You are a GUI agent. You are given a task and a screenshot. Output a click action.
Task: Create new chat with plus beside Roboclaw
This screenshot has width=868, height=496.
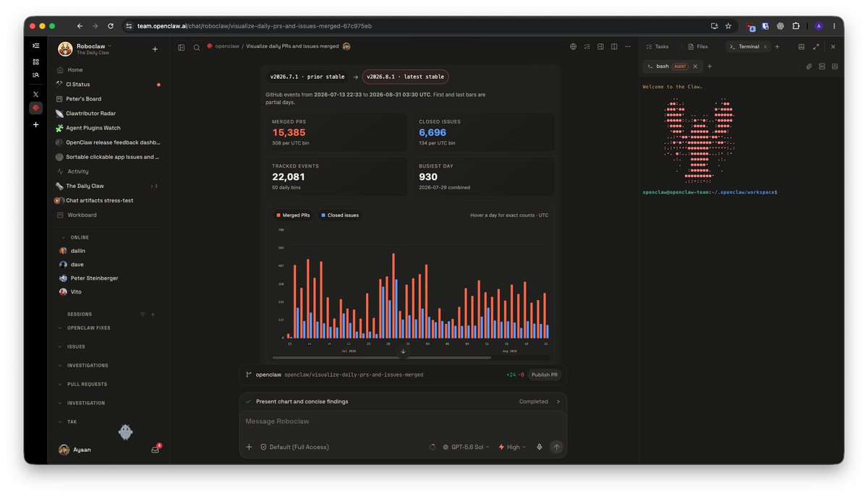155,49
